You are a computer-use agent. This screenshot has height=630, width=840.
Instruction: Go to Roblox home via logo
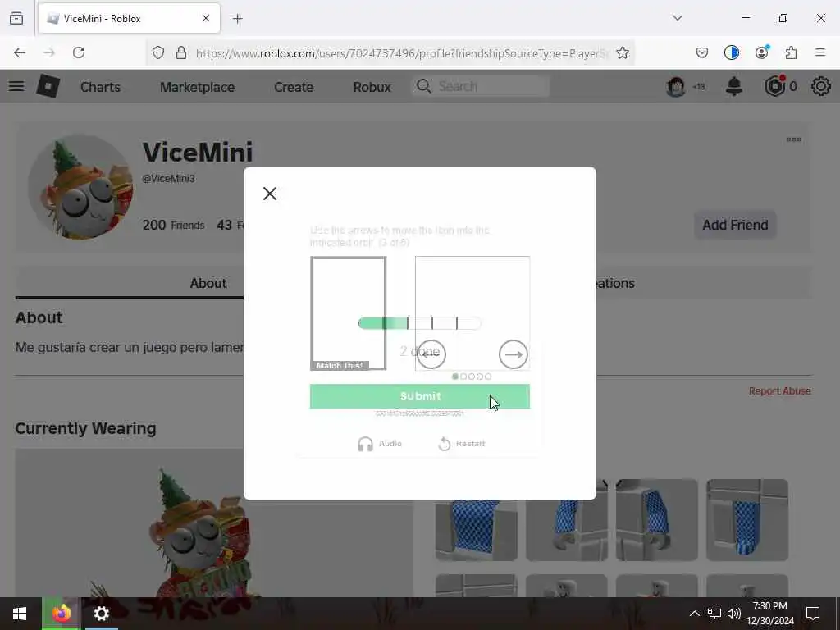point(48,86)
